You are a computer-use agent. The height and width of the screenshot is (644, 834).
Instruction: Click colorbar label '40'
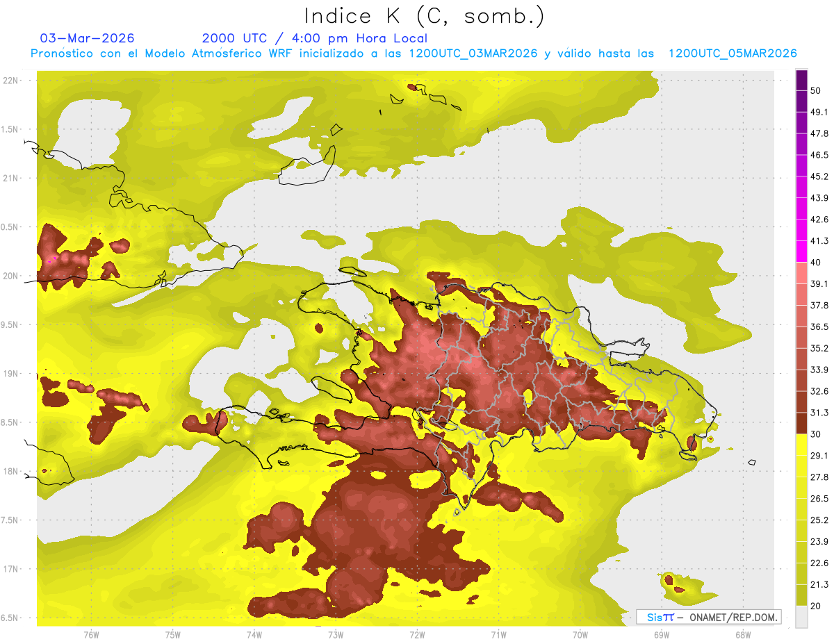pos(816,263)
